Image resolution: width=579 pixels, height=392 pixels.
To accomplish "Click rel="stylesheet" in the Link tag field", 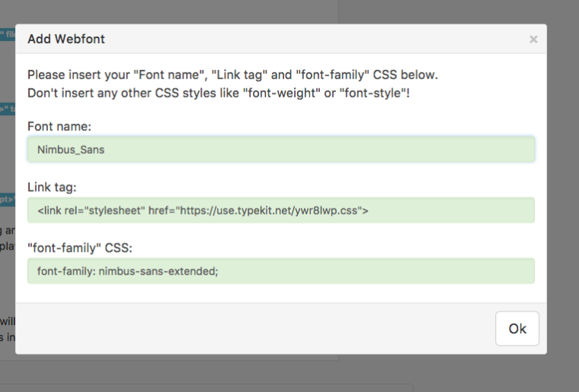I will click(x=108, y=211).
